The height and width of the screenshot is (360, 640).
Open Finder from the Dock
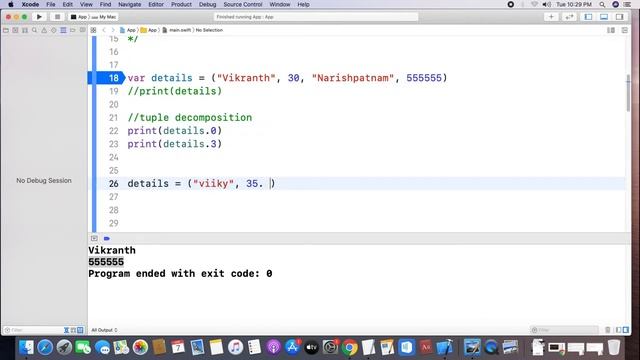[26, 347]
